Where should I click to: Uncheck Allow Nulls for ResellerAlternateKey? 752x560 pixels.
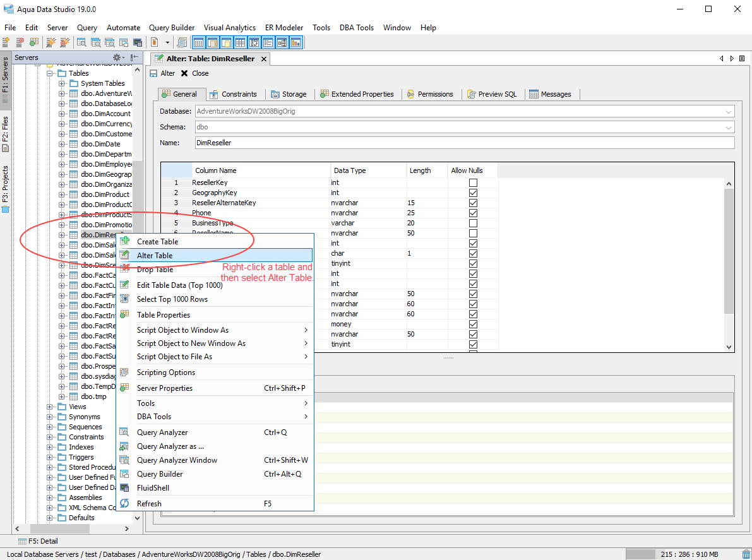click(x=473, y=203)
